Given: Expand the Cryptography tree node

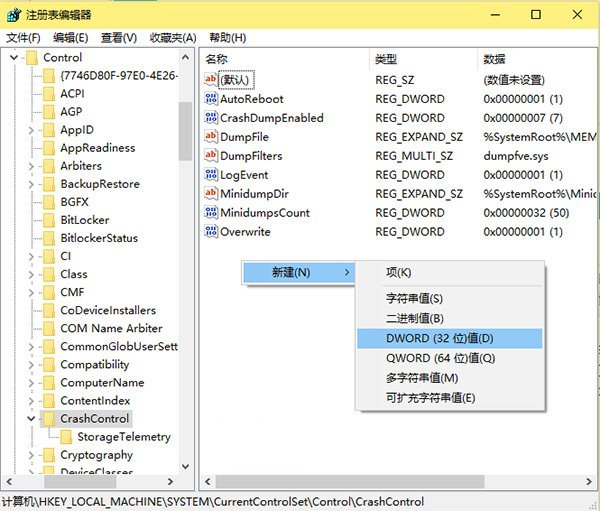Looking at the screenshot, I should coord(31,455).
